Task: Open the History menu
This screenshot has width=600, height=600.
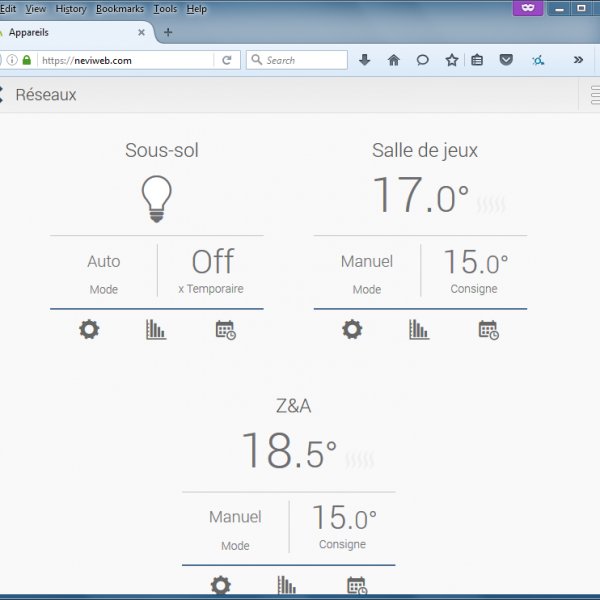Action: (x=70, y=9)
